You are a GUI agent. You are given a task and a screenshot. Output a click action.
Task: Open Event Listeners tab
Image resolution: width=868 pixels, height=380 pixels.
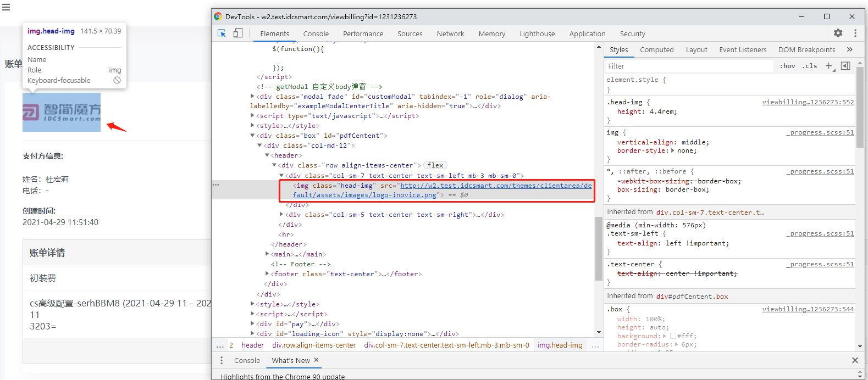coord(743,49)
